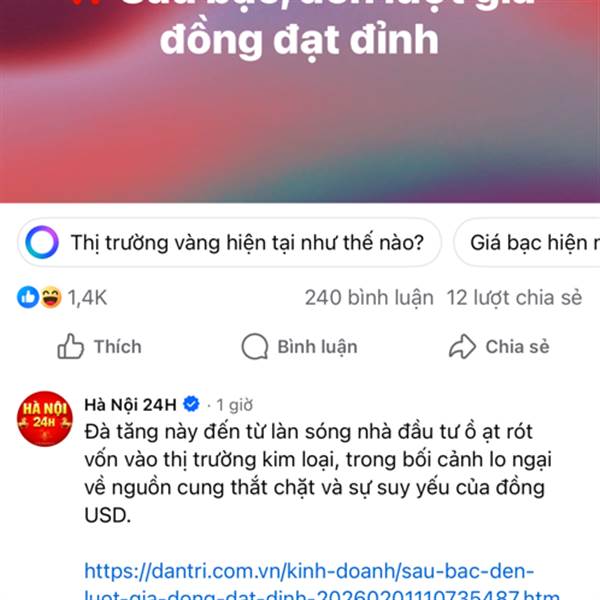
Task: View the 12 lượt chia sẻ list
Action: point(514,298)
